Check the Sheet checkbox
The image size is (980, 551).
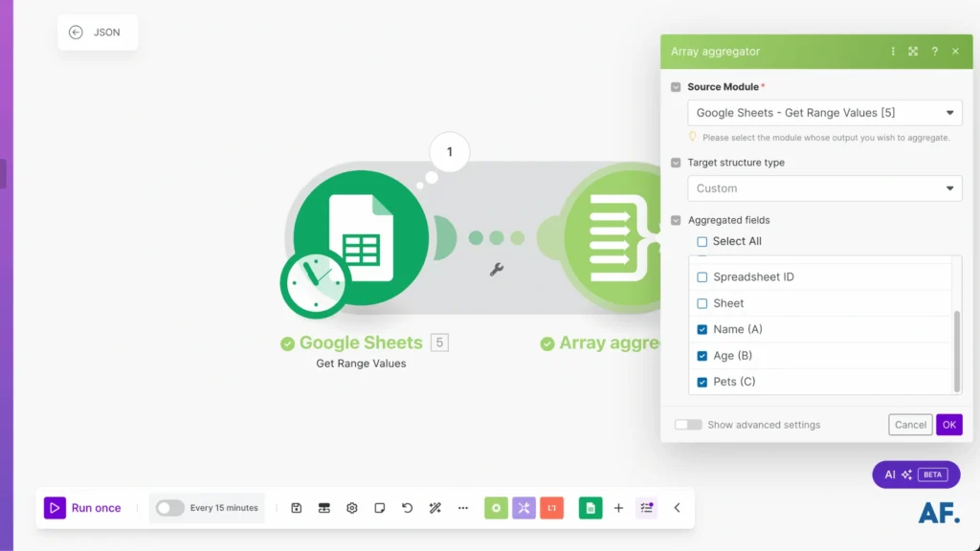click(702, 303)
